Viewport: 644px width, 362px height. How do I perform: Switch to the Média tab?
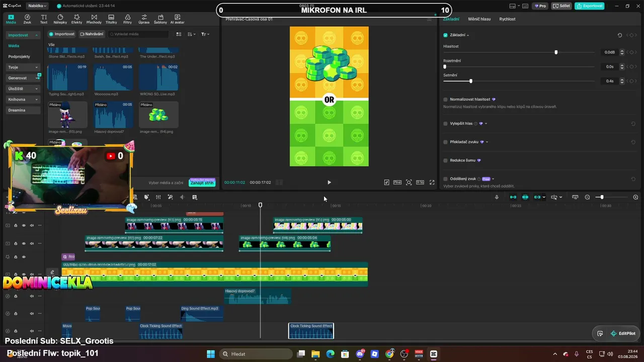[x=11, y=19]
